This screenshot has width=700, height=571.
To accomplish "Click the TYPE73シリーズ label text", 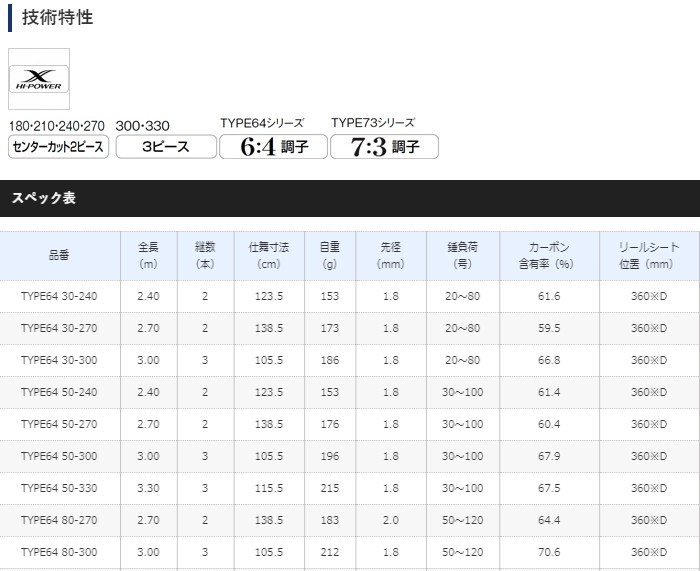I will [373, 123].
